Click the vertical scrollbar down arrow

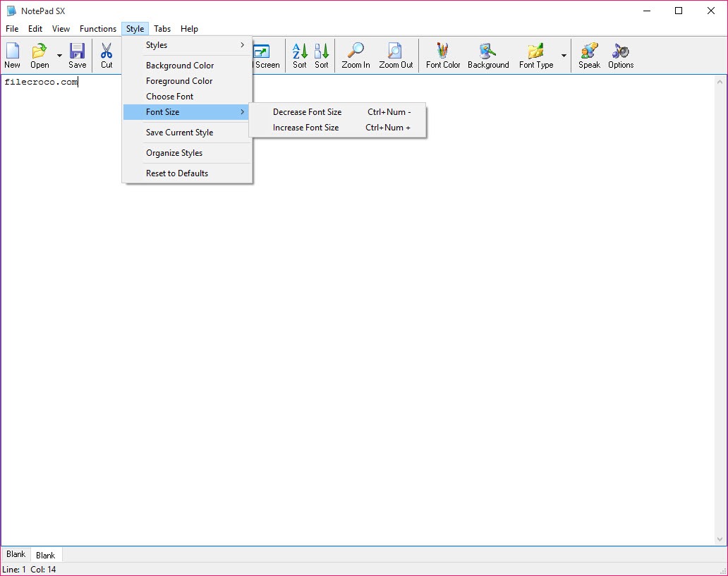(720, 539)
